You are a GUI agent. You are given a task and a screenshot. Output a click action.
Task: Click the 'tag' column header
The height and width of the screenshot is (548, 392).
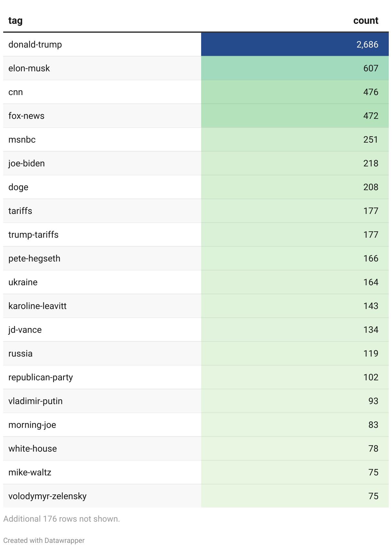[x=15, y=21]
